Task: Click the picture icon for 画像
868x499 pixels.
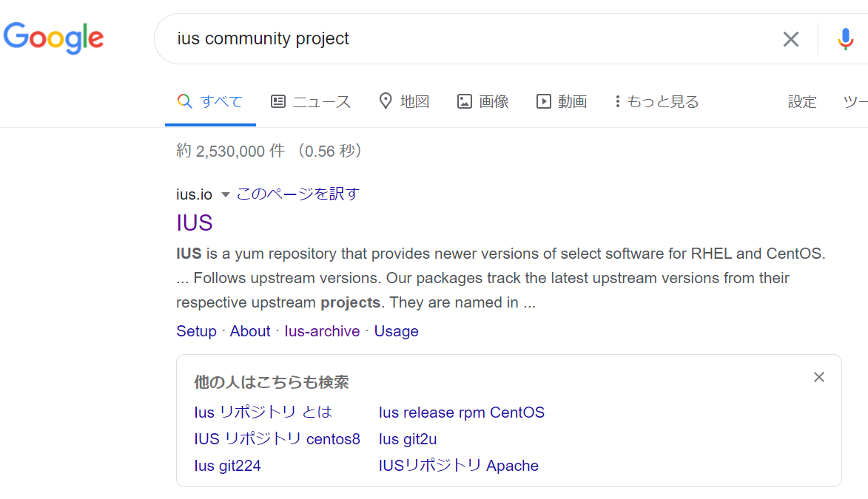Action: [x=465, y=101]
